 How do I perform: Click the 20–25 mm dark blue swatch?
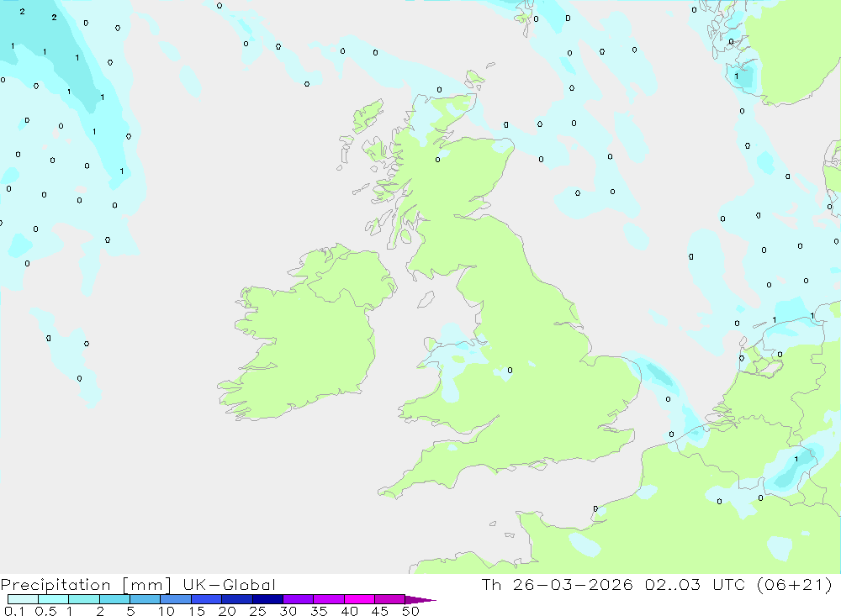coord(236,599)
